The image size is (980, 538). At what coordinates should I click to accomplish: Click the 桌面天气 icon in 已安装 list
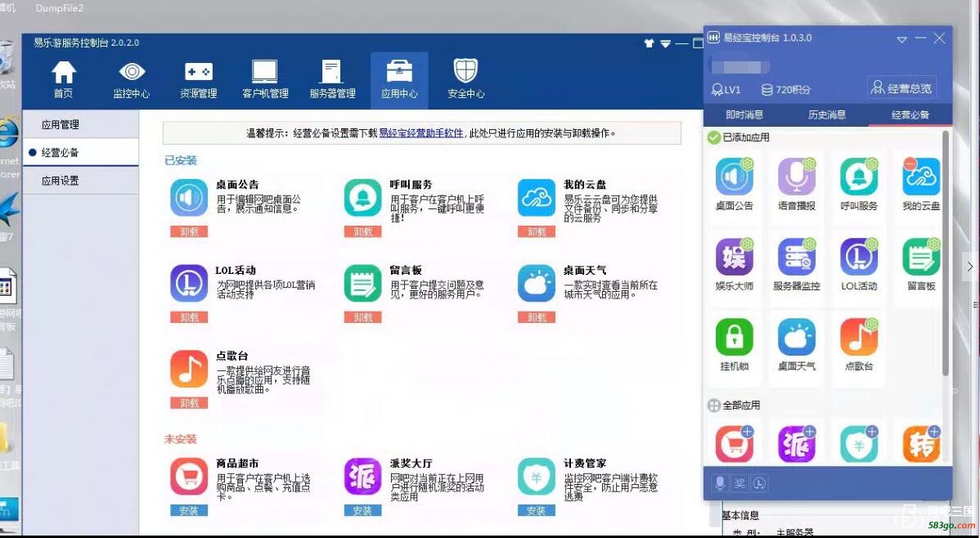537,284
